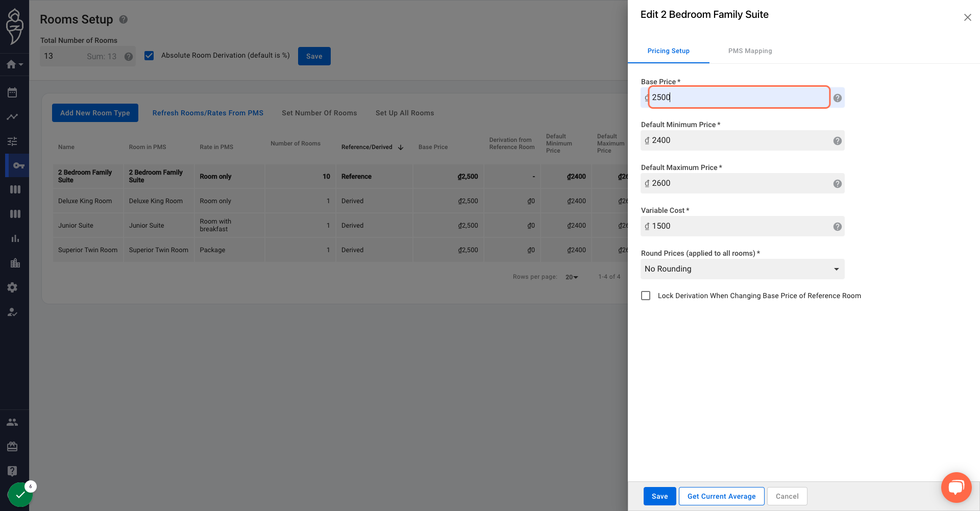This screenshot has width=980, height=511.
Task: Click Set Up All Rooms
Action: (405, 113)
